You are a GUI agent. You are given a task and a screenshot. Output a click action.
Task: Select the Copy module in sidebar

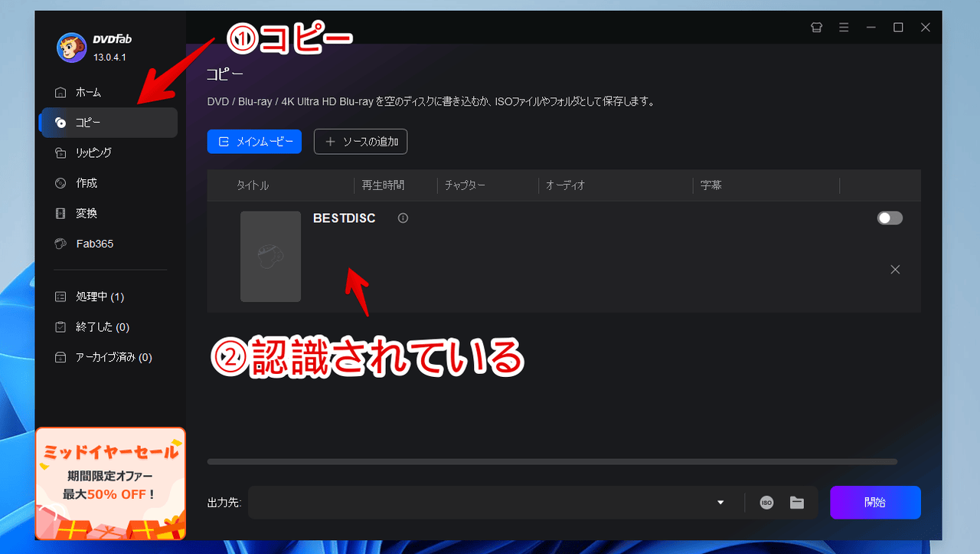(108, 123)
